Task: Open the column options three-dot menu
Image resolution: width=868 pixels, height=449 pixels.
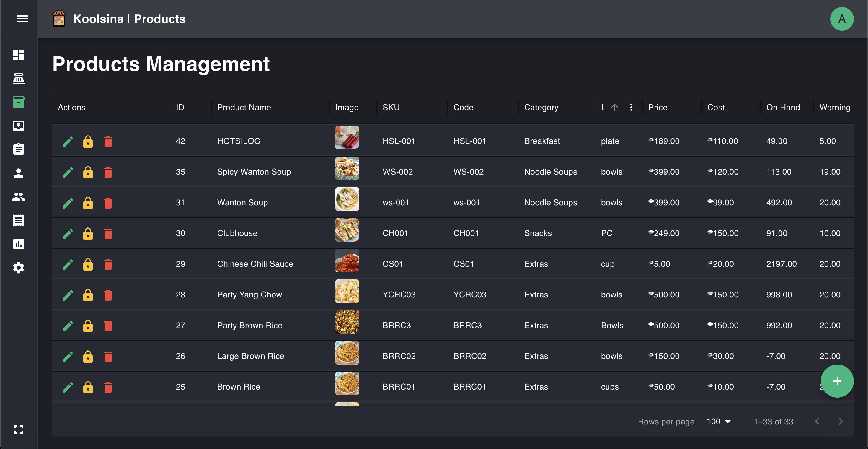Action: click(631, 107)
